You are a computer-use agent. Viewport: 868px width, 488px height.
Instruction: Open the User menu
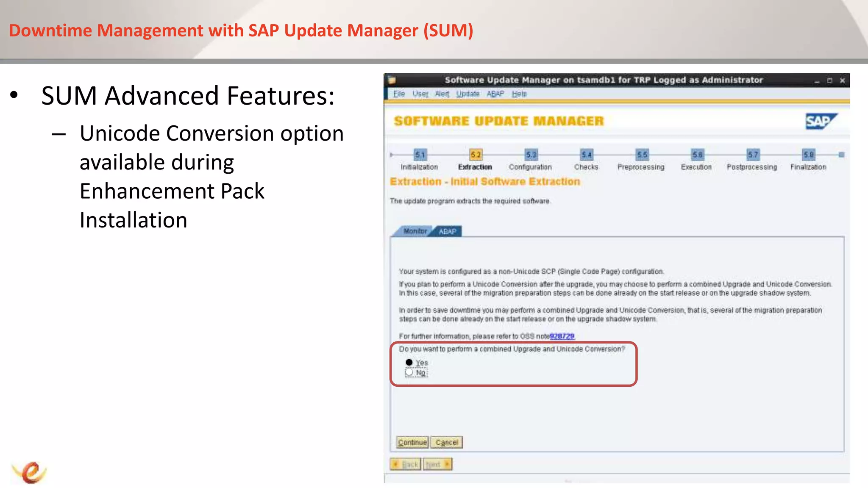(420, 94)
